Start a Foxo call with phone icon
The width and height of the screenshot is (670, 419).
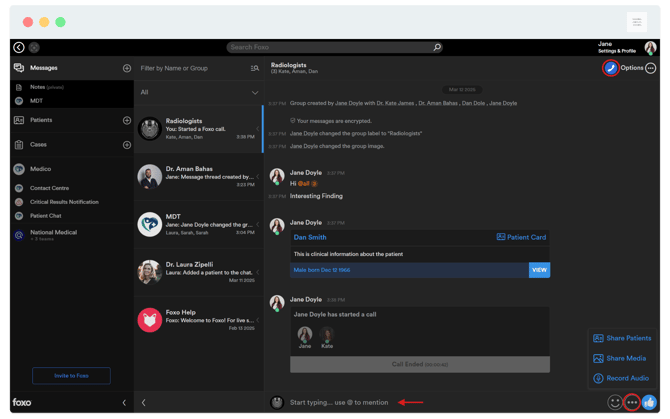[x=610, y=68]
